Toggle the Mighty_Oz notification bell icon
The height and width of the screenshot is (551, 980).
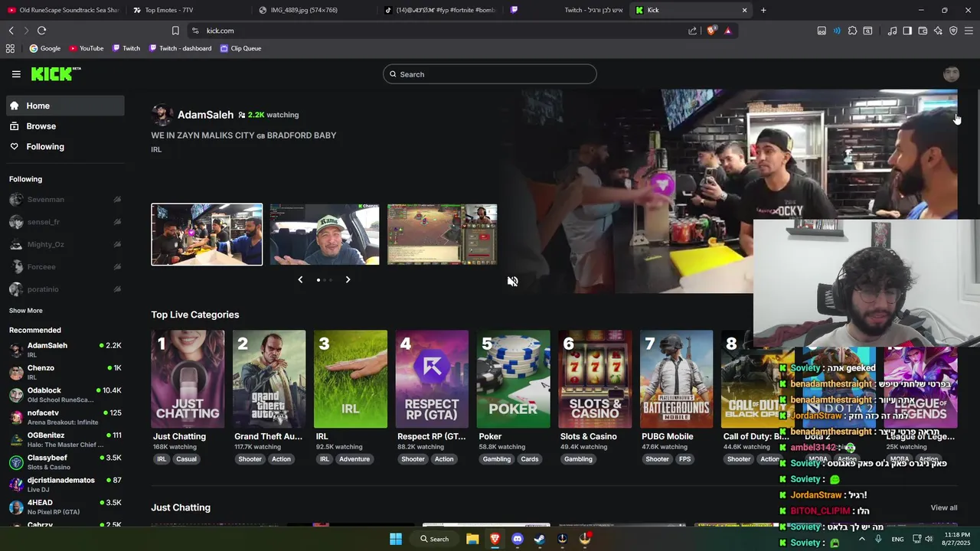(117, 244)
